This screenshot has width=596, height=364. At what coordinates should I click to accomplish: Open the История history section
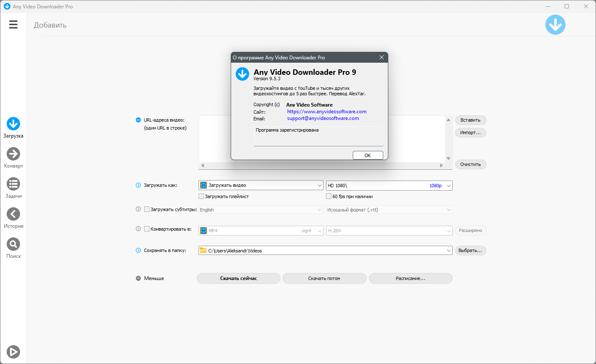pyautogui.click(x=13, y=218)
